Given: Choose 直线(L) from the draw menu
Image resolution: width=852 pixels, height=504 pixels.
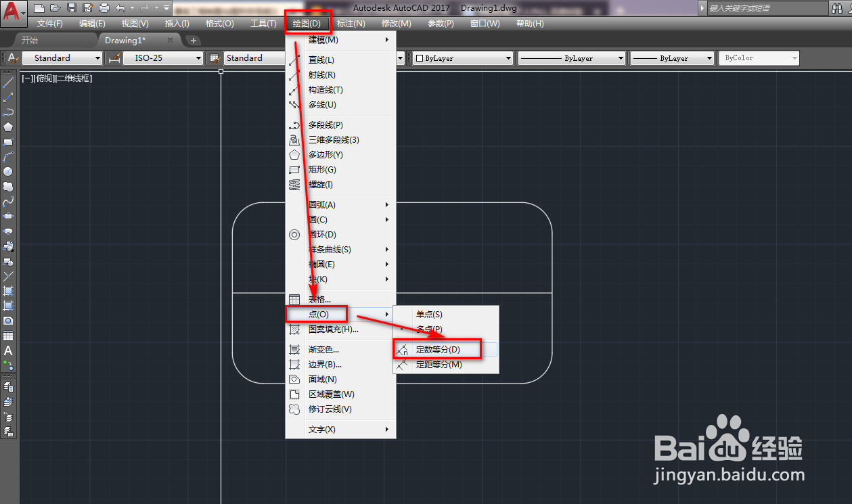Looking at the screenshot, I should 340,60.
